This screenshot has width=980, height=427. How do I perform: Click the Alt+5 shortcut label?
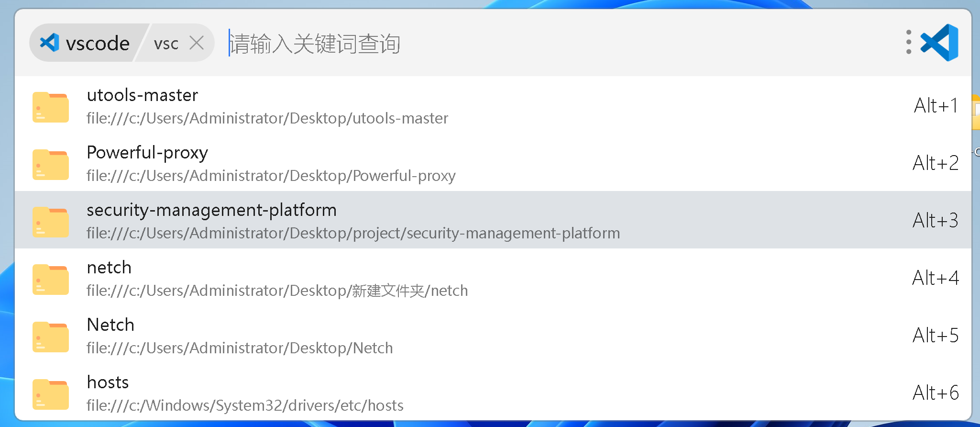[x=936, y=336]
